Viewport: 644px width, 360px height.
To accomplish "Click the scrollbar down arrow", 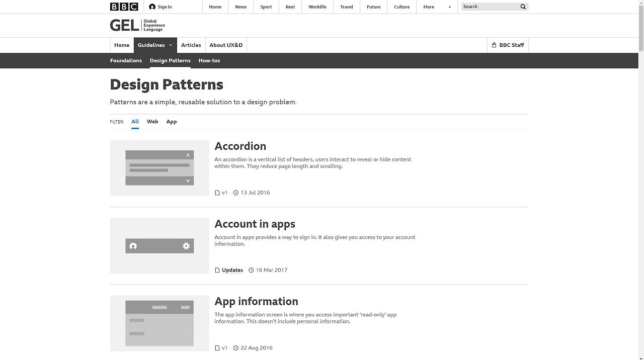I will pos(641,356).
